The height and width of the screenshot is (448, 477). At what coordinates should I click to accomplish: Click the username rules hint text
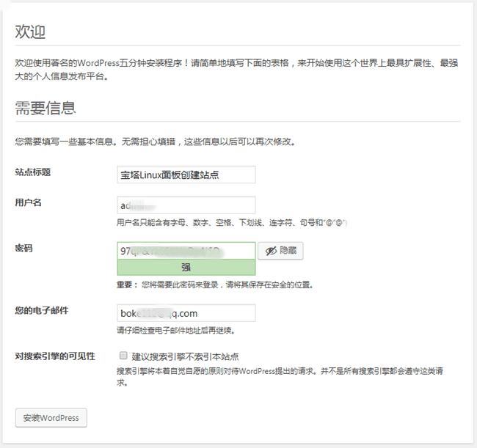point(231,223)
